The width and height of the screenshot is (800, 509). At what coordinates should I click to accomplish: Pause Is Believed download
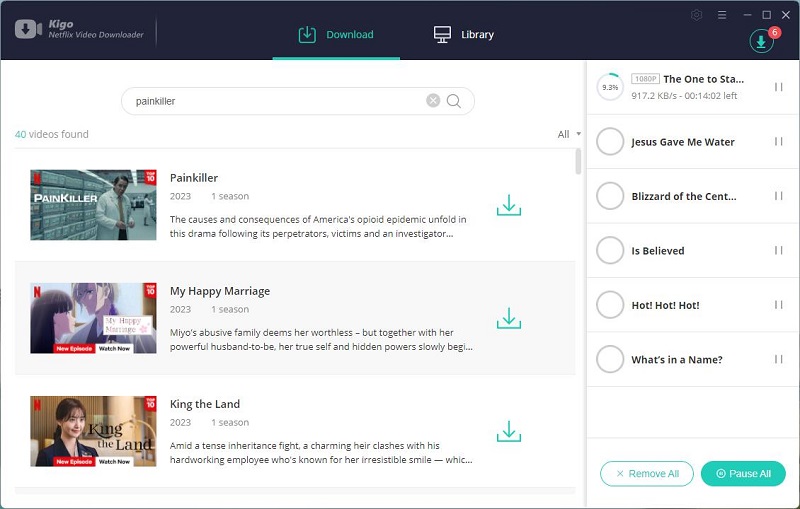pos(779,250)
